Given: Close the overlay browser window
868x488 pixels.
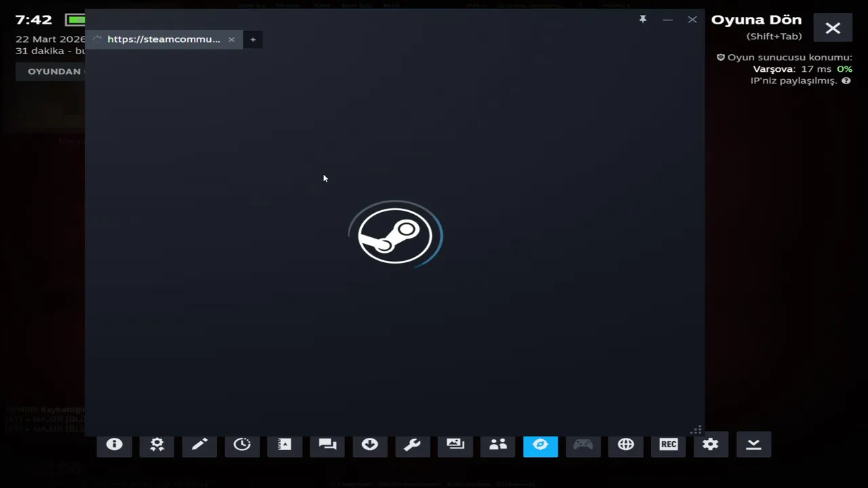Looking at the screenshot, I should pos(692,20).
